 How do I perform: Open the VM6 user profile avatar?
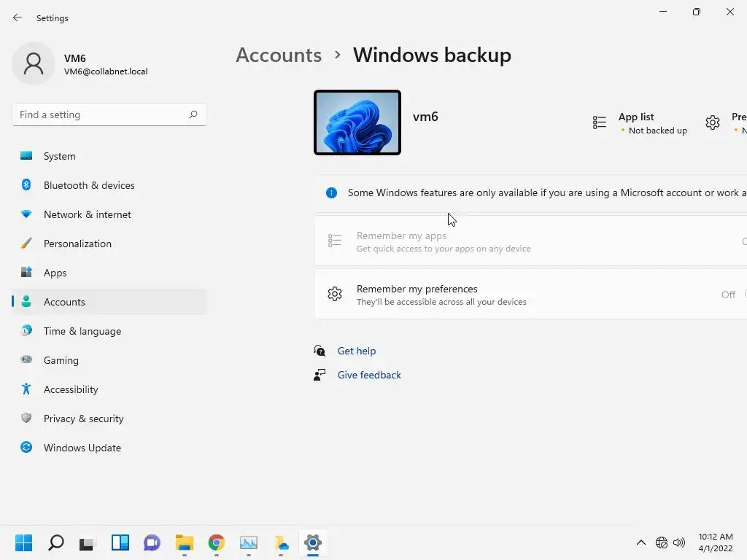tap(34, 64)
